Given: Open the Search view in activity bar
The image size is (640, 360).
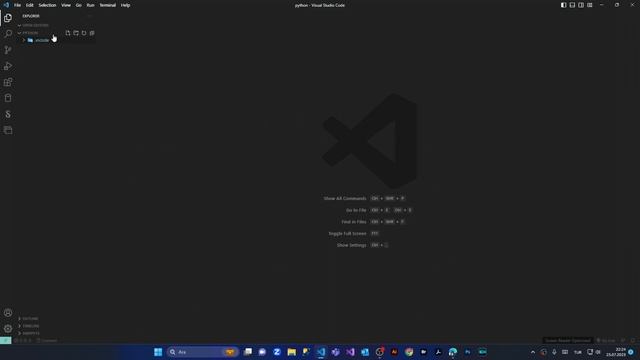Looking at the screenshot, I should 8,34.
